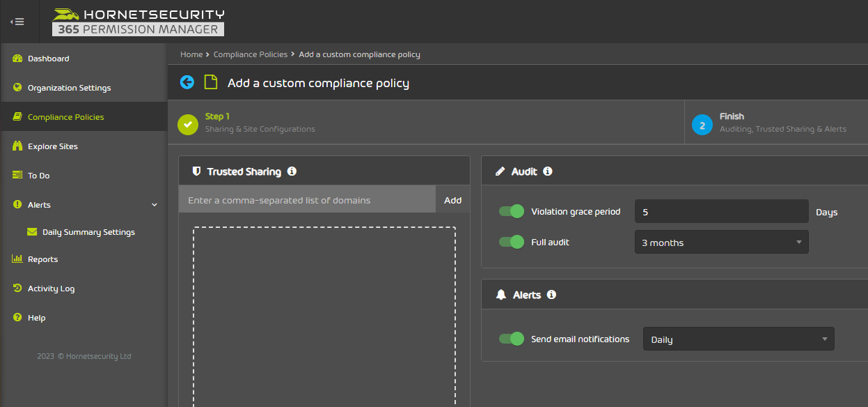Collapse the sidebar with the hamburger icon
This screenshot has height=407, width=868.
click(17, 22)
